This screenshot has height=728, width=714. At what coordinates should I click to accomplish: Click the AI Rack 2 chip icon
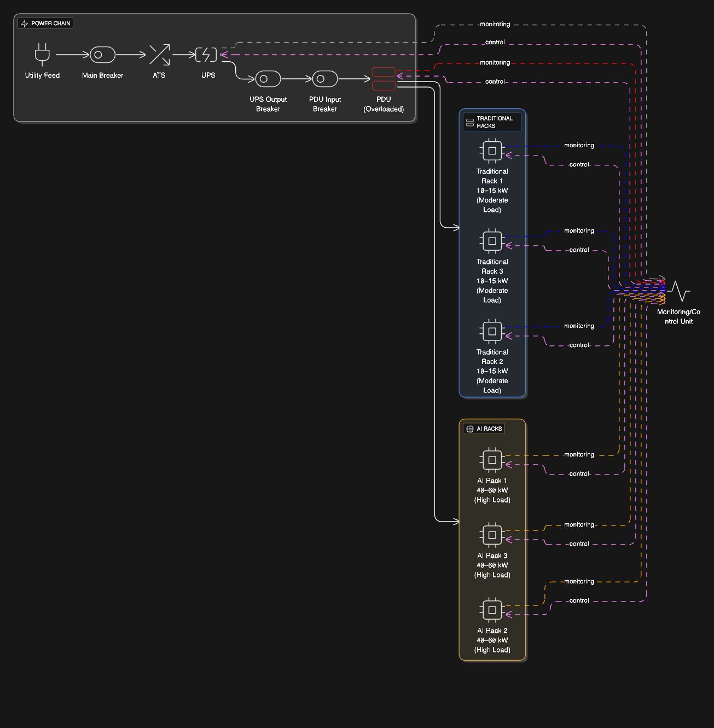pyautogui.click(x=492, y=609)
